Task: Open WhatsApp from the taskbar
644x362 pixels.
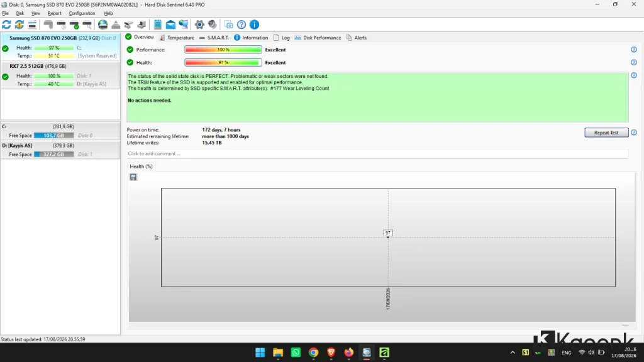Action: [x=296, y=353]
